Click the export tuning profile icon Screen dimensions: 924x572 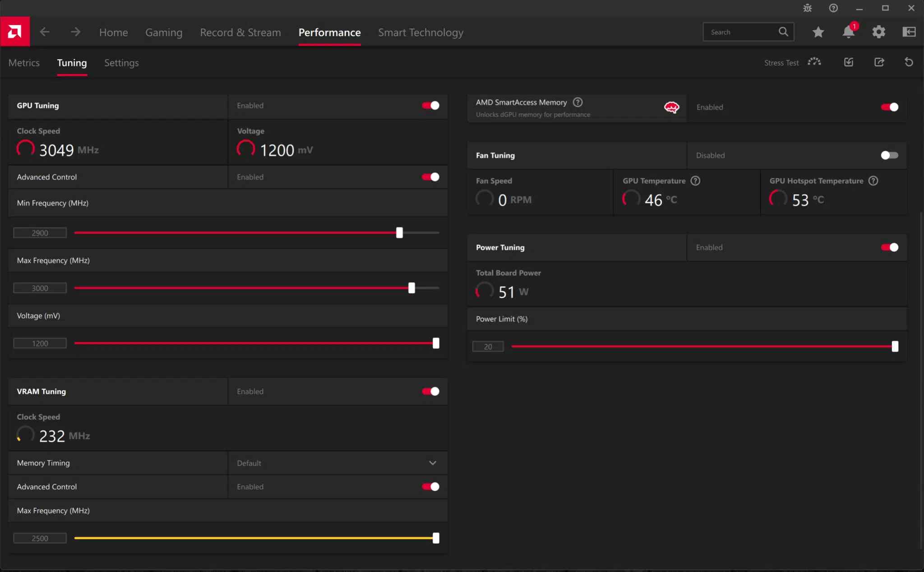[x=879, y=62]
